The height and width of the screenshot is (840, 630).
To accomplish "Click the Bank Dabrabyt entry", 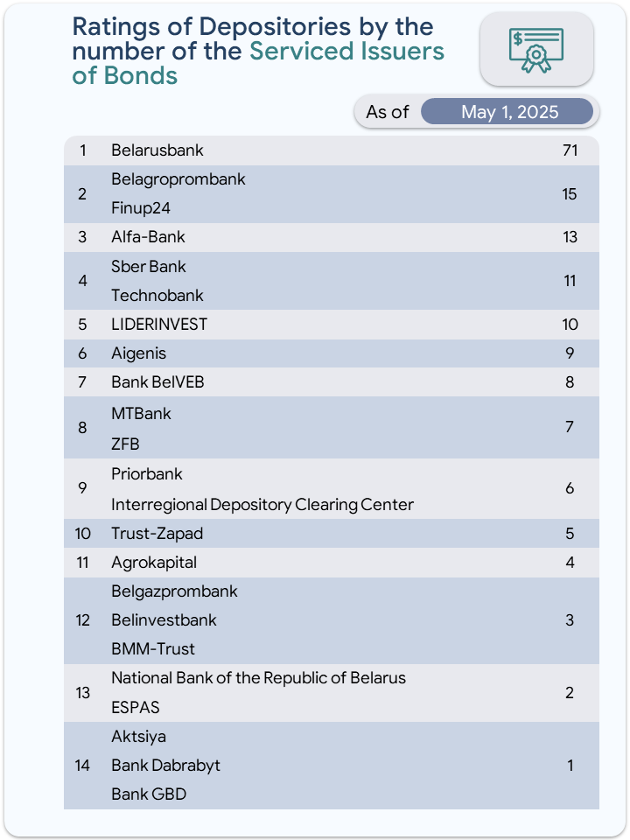I will (165, 766).
